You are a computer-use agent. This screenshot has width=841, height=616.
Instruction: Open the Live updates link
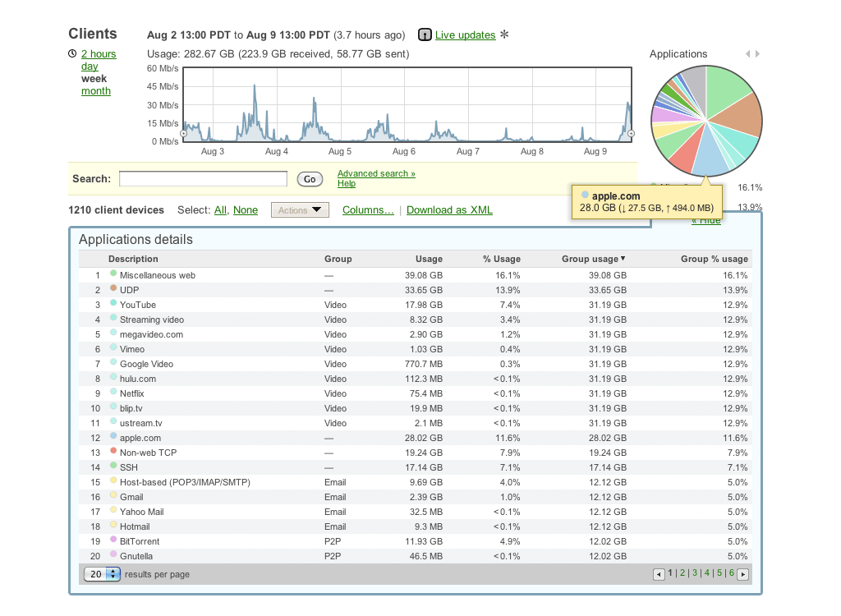pyautogui.click(x=465, y=34)
